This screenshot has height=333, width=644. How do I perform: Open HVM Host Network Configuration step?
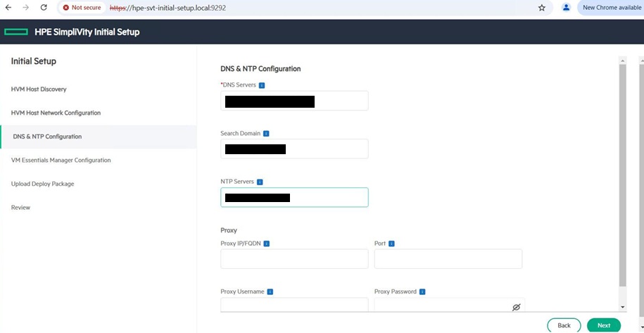click(56, 113)
